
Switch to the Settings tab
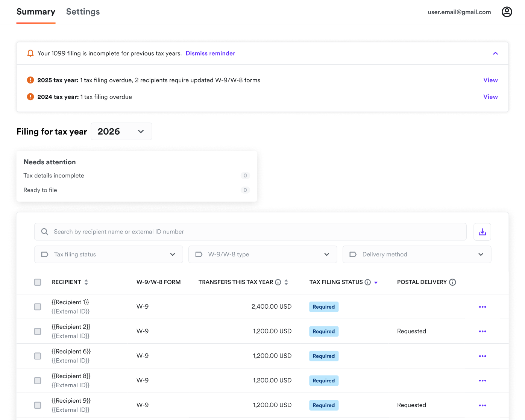tap(83, 12)
